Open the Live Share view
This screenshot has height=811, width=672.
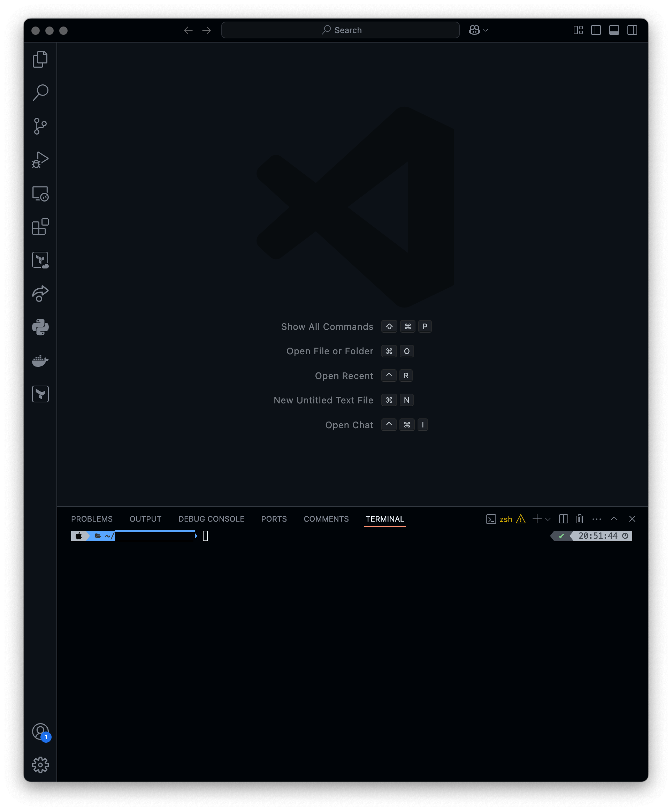pos(40,294)
